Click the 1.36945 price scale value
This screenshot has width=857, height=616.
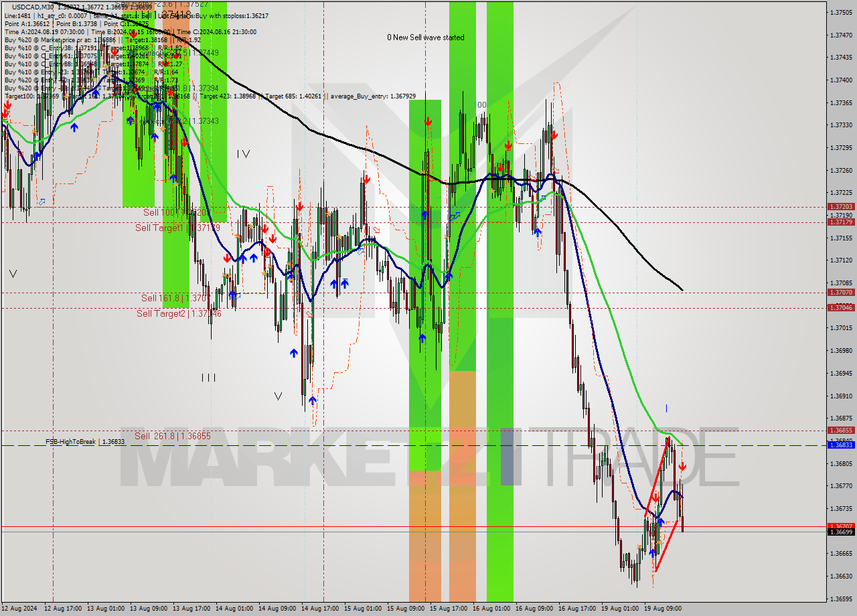tap(841, 373)
